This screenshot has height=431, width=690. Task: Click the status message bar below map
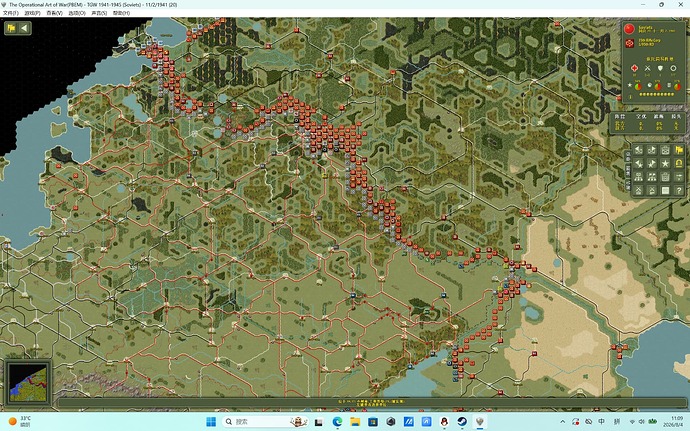coord(372,402)
